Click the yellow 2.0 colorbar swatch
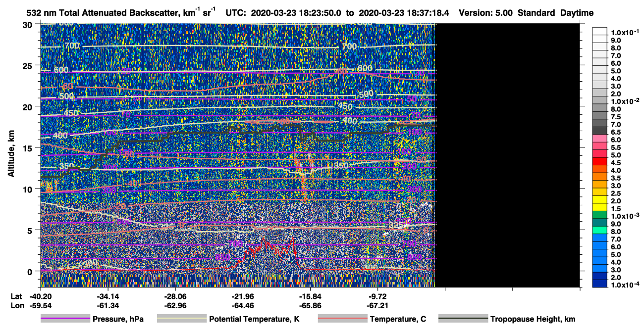 coord(600,200)
